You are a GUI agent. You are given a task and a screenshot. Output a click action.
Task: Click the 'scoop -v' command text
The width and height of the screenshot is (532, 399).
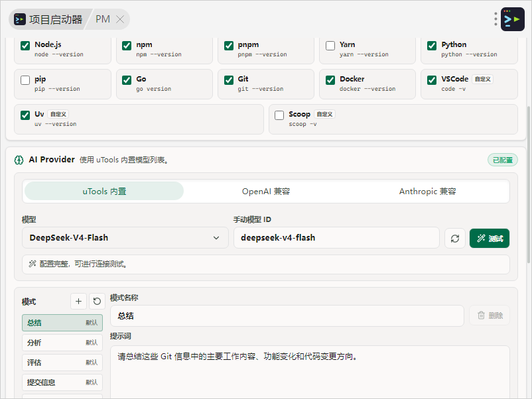(x=302, y=124)
